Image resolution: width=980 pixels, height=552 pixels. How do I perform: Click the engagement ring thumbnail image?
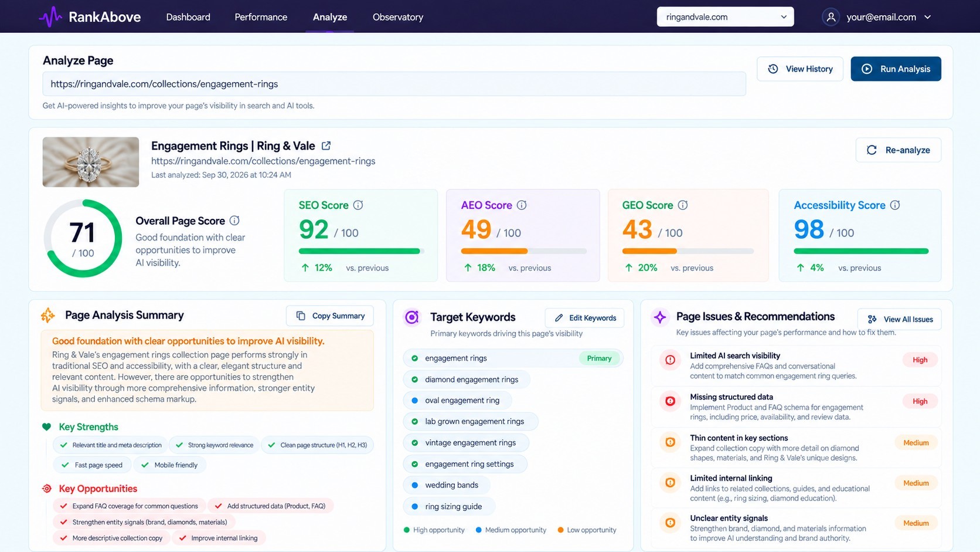(x=91, y=162)
